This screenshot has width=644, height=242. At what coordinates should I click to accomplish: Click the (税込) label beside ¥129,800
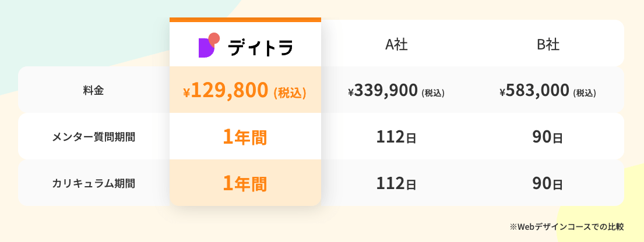[290, 92]
